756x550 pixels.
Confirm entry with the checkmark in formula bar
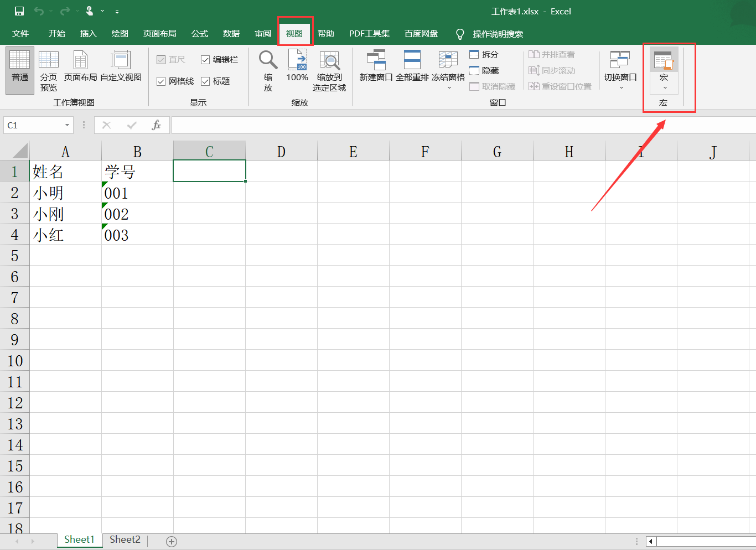tap(132, 125)
